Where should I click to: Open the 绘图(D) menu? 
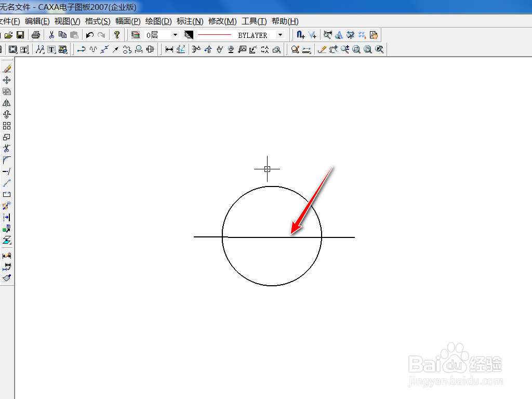(158, 21)
